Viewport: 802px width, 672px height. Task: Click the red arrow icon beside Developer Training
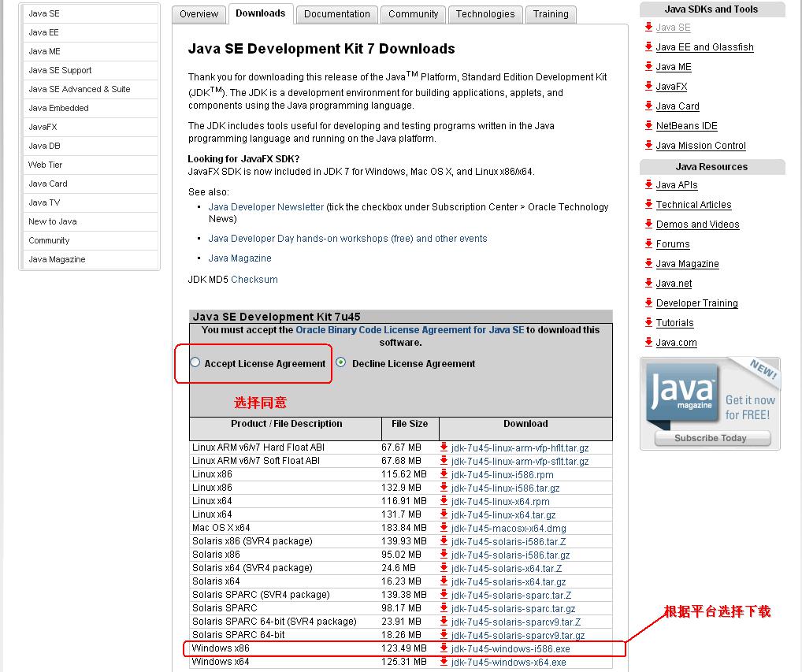(x=648, y=303)
